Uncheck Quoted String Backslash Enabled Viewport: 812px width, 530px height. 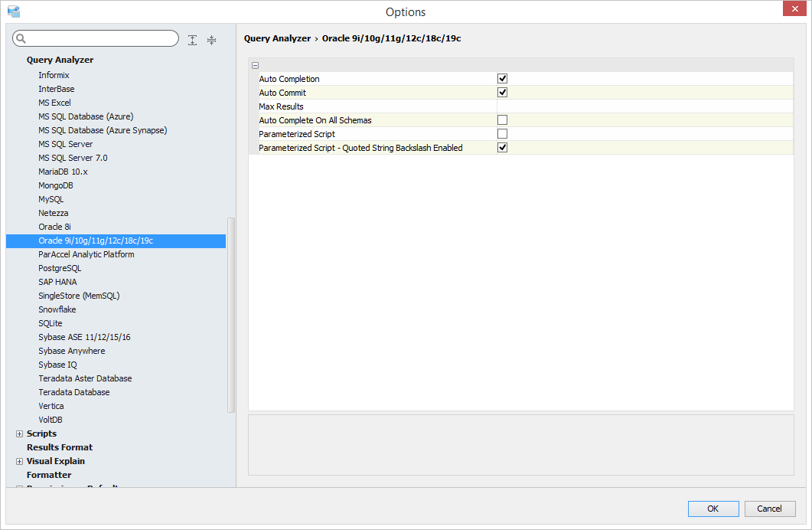coord(503,147)
